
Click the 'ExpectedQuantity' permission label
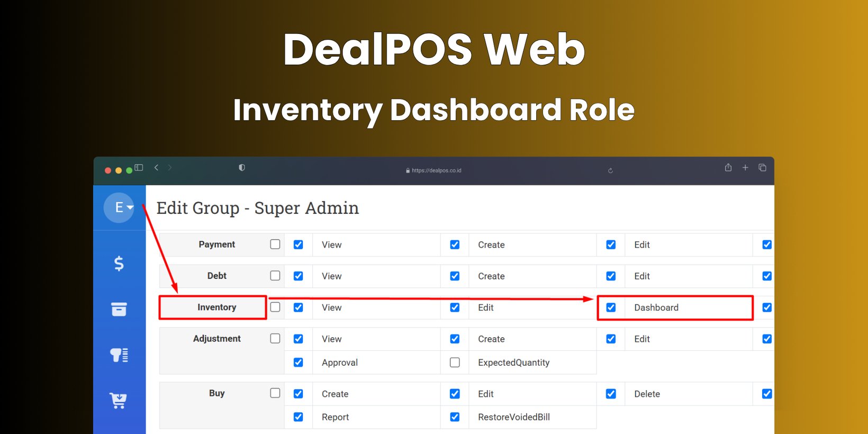click(514, 363)
